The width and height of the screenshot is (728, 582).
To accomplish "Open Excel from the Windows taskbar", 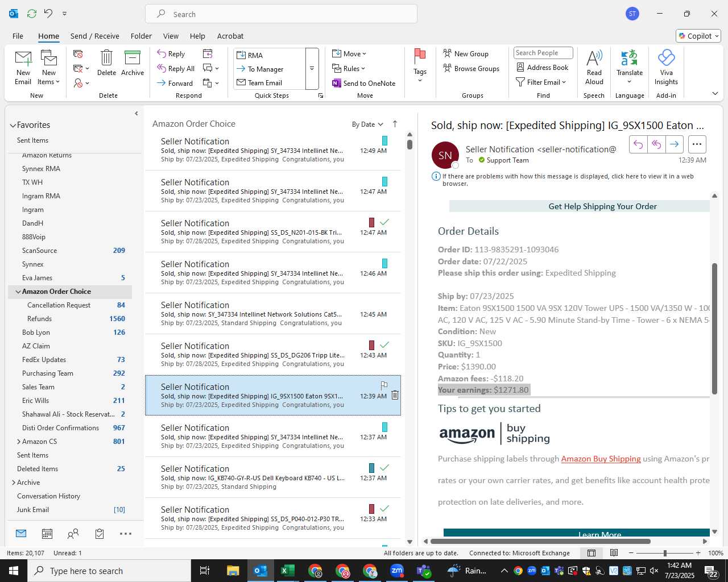I will coord(288,571).
